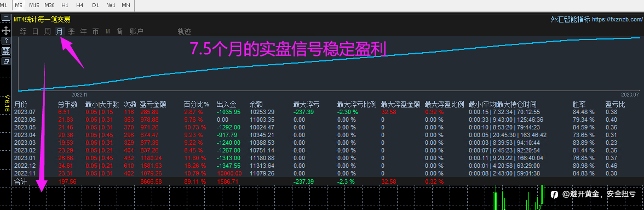This screenshot has width=644, height=210.
Task: Switch chart to H4 timeframe
Action: point(80,5)
